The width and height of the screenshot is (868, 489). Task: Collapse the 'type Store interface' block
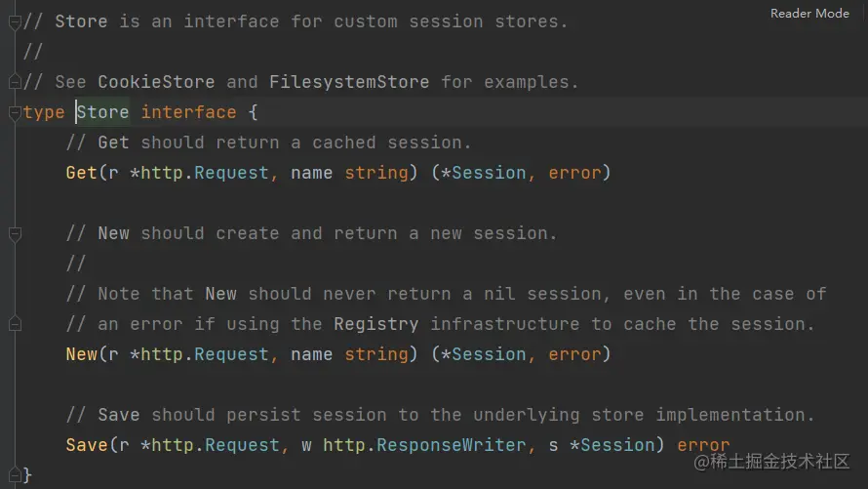[x=15, y=113]
